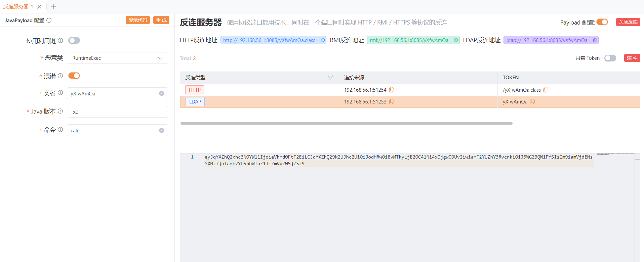Copy the LDAP reverse connection address
This screenshot has height=262, width=644.
click(x=595, y=40)
